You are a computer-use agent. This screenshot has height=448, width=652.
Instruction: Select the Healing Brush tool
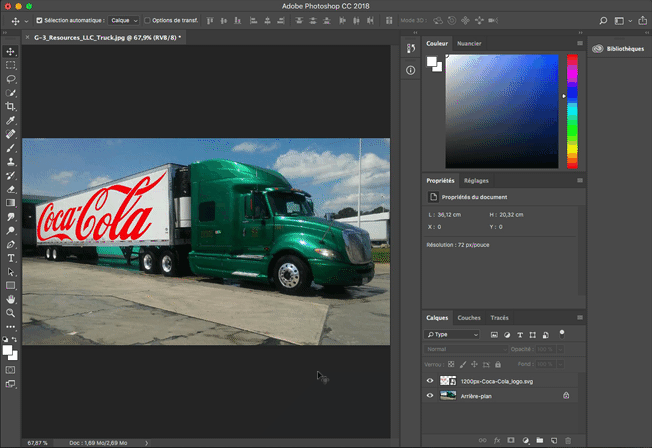[x=10, y=134]
